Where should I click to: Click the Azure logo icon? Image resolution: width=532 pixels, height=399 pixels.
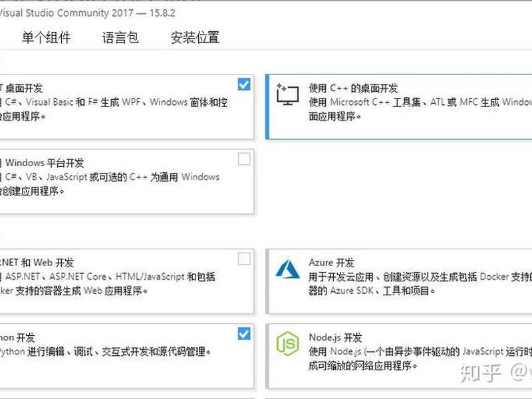point(287,269)
